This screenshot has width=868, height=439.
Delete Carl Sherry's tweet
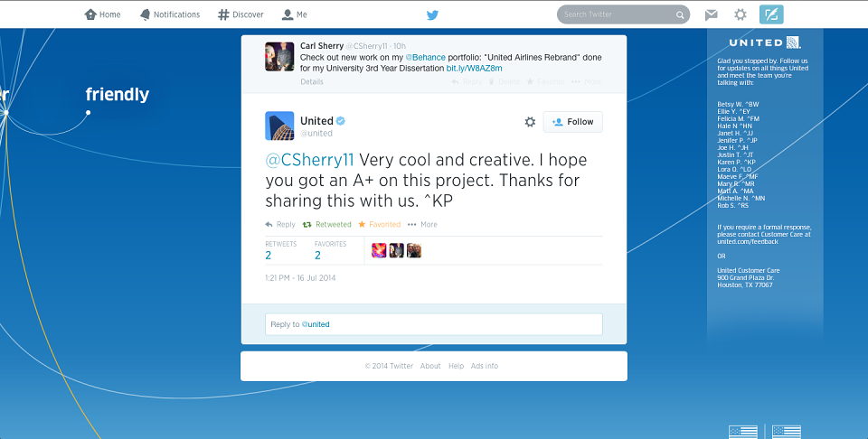tap(504, 82)
